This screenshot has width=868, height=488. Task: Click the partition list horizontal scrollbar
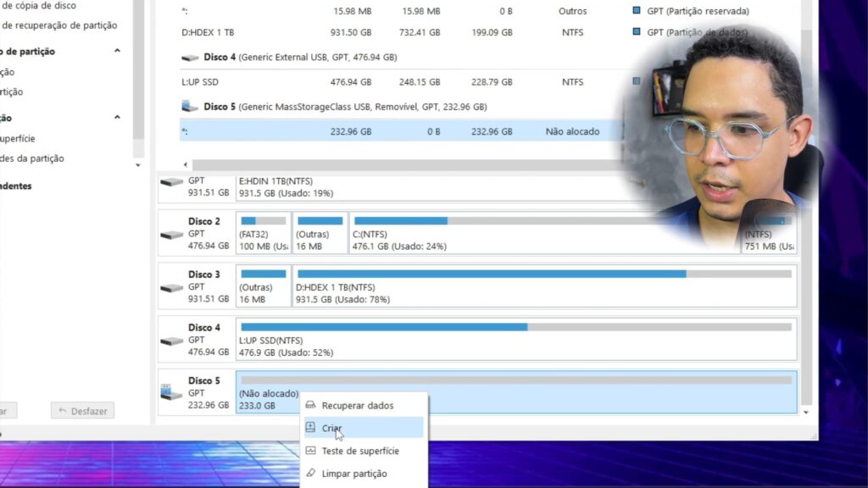click(x=409, y=165)
